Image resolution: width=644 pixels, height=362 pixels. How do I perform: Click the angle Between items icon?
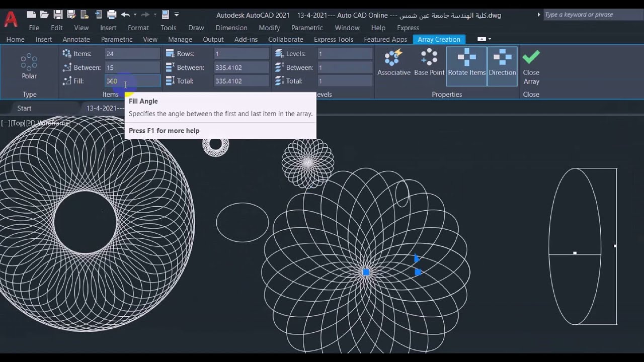pos(67,67)
